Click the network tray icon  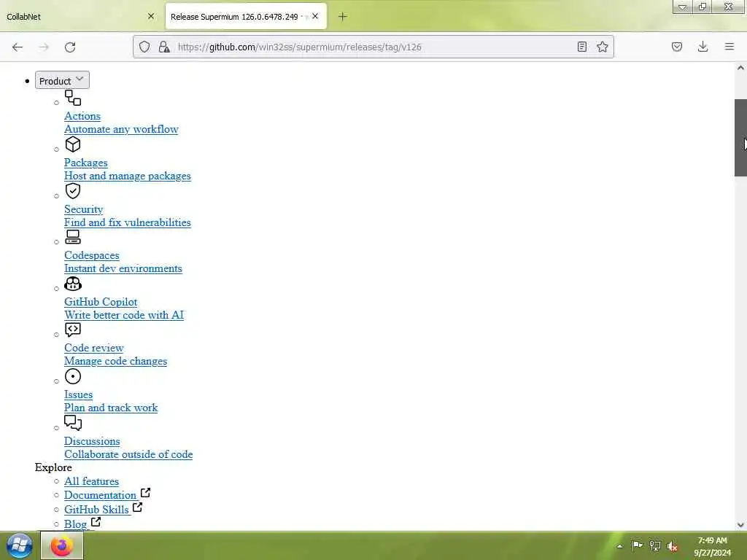pyautogui.click(x=655, y=546)
